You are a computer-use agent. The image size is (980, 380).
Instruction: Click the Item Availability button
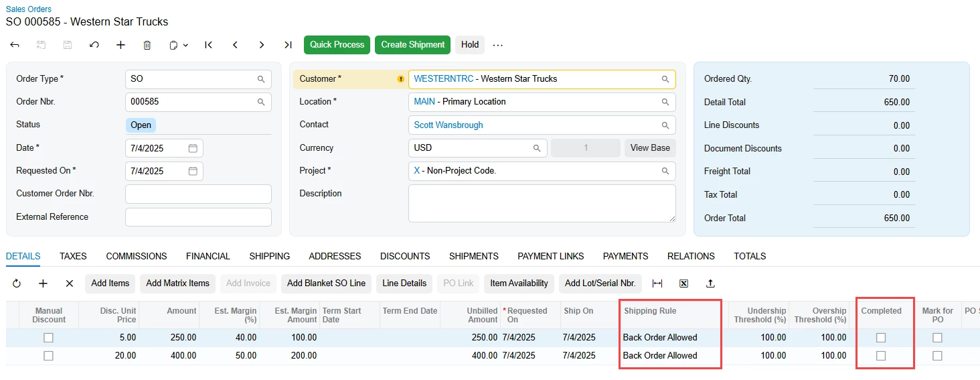coord(519,283)
